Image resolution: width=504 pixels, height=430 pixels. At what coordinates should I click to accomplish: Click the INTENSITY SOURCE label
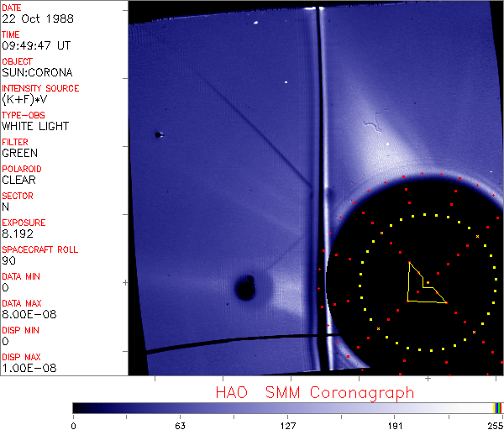pos(40,88)
